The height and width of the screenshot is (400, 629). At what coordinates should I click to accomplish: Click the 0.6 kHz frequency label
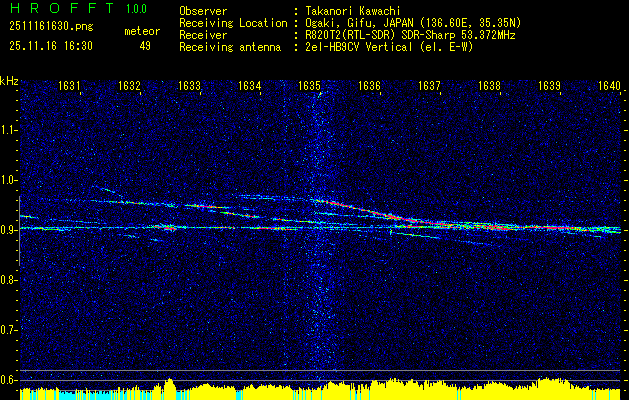pos(8,380)
